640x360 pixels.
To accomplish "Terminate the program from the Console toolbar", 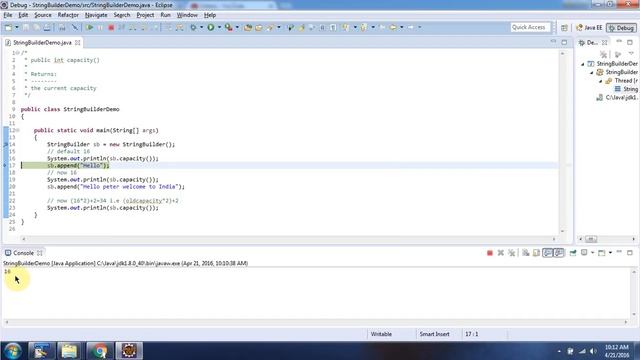I will point(490,253).
